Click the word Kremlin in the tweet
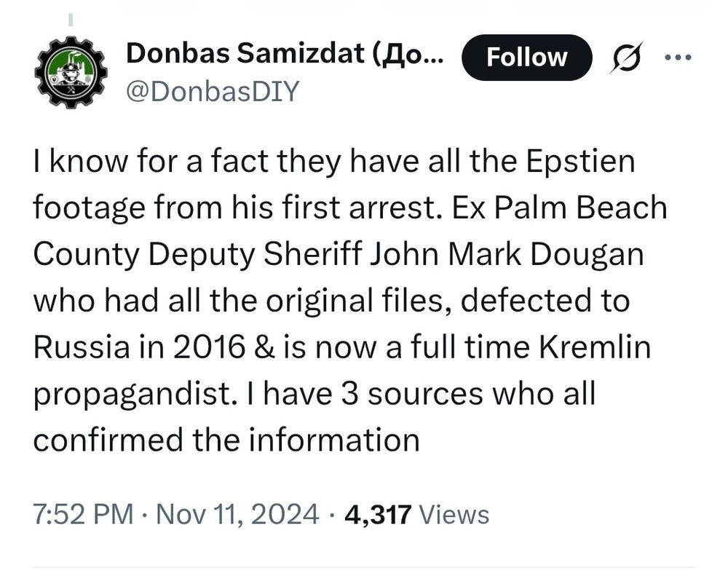728x573 pixels. [594, 347]
